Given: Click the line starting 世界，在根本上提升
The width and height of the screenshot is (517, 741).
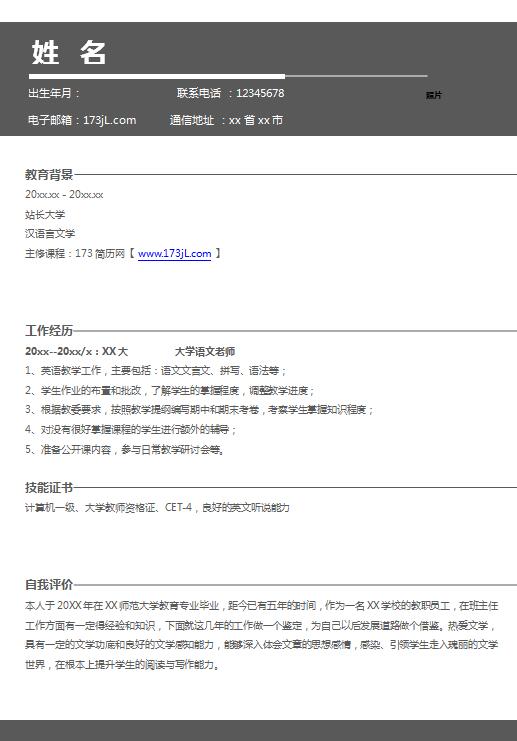Looking at the screenshot, I should click(x=122, y=664).
